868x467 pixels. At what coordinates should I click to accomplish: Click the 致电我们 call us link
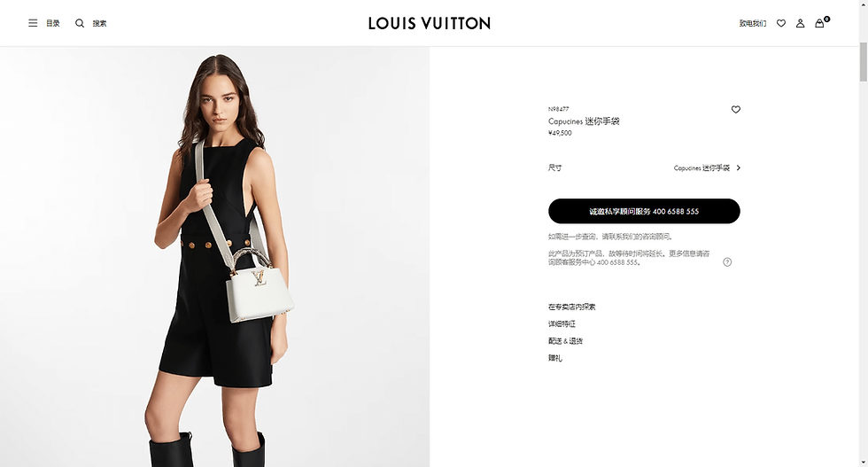[x=753, y=23]
